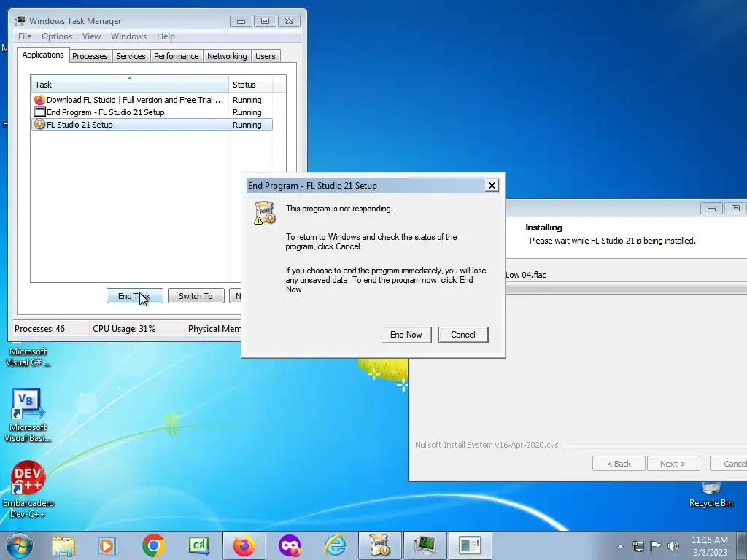Minimize the Task Manager window

click(241, 21)
